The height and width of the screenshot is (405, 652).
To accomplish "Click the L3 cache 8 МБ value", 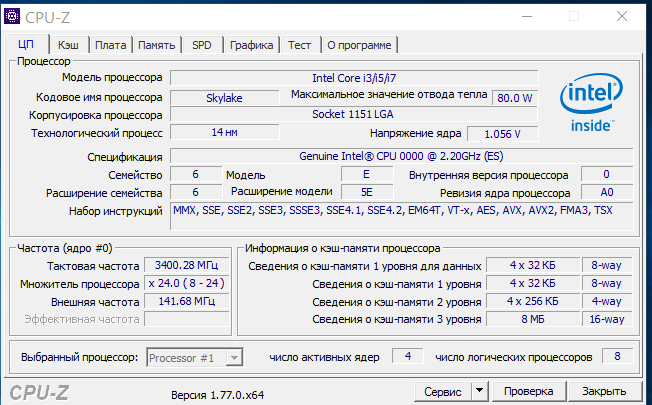I will click(x=533, y=319).
